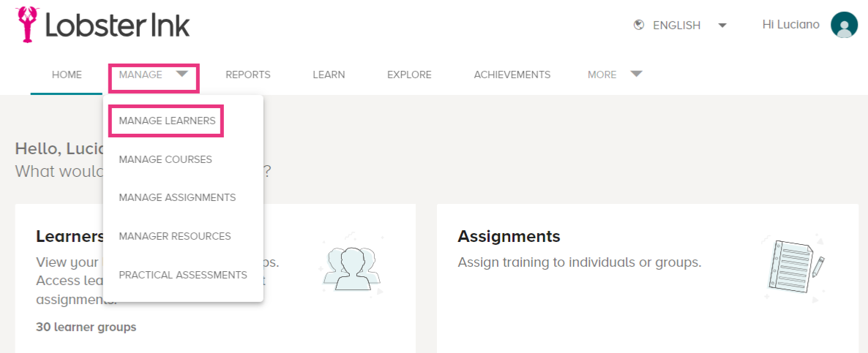Choose MANAGE ASSIGNMENTS in the menu
Screen dimensions: 868x353
(x=177, y=197)
